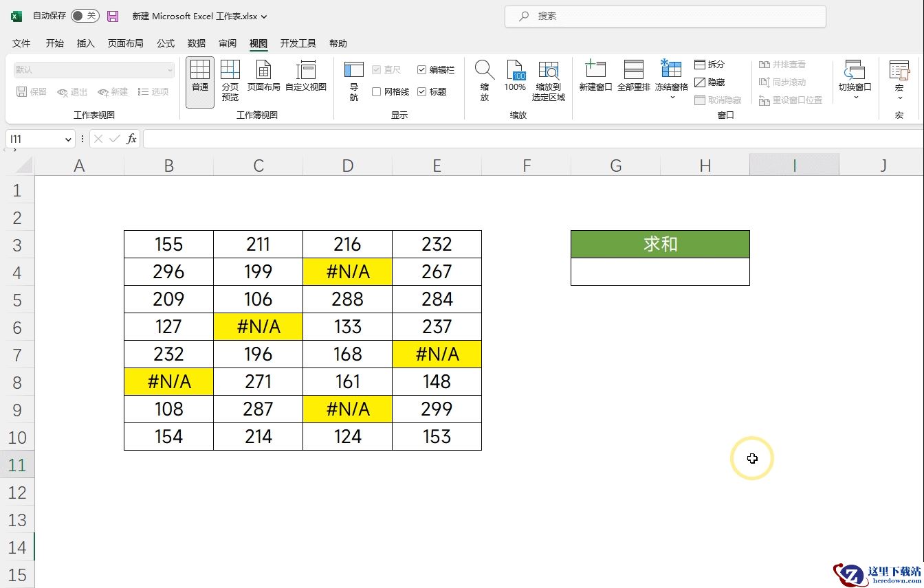Select the empty cell below 求和
924x588 pixels.
[x=660, y=272]
